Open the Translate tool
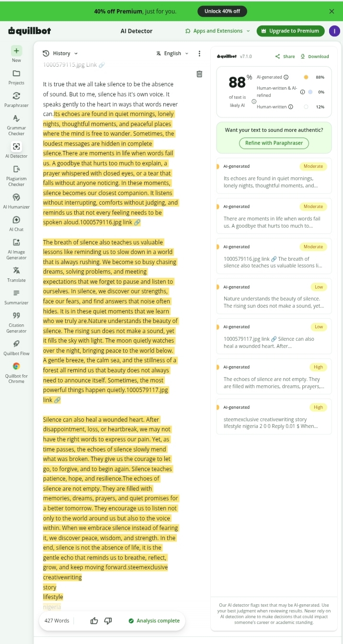 16,274
